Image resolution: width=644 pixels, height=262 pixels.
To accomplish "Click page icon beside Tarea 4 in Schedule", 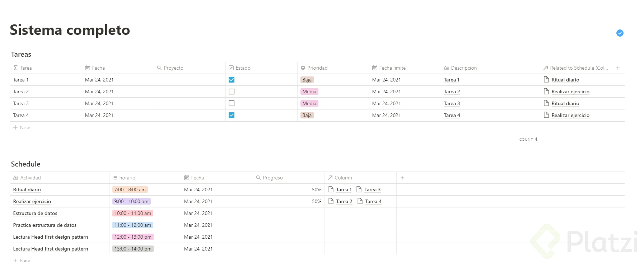I will [x=360, y=201].
